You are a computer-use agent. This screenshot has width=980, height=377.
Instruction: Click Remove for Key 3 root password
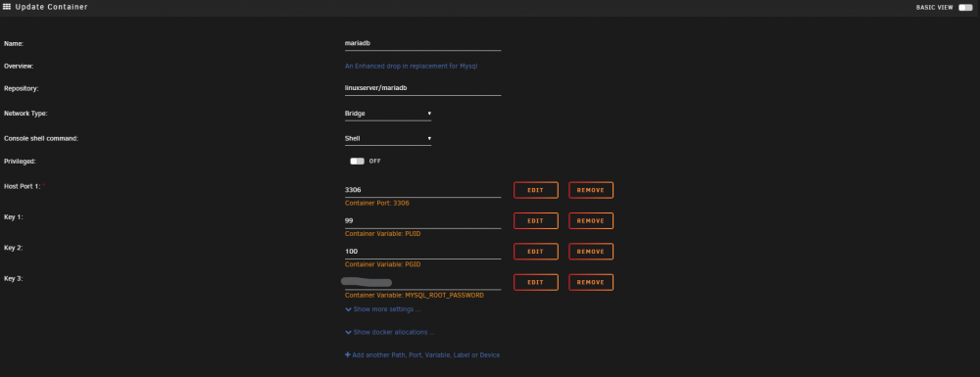591,282
